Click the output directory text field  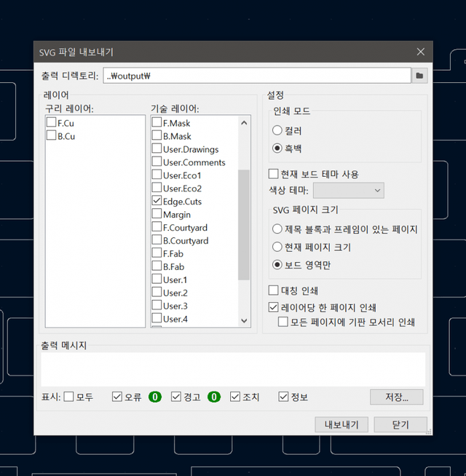255,75
